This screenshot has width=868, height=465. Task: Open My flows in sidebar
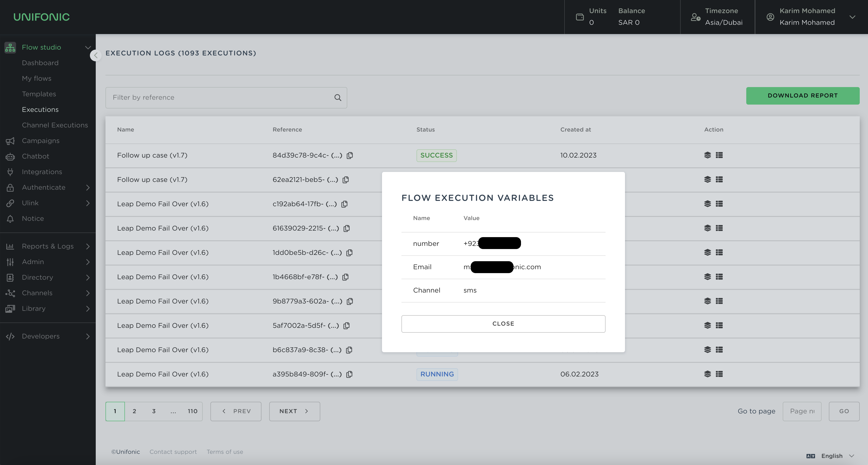37,78
